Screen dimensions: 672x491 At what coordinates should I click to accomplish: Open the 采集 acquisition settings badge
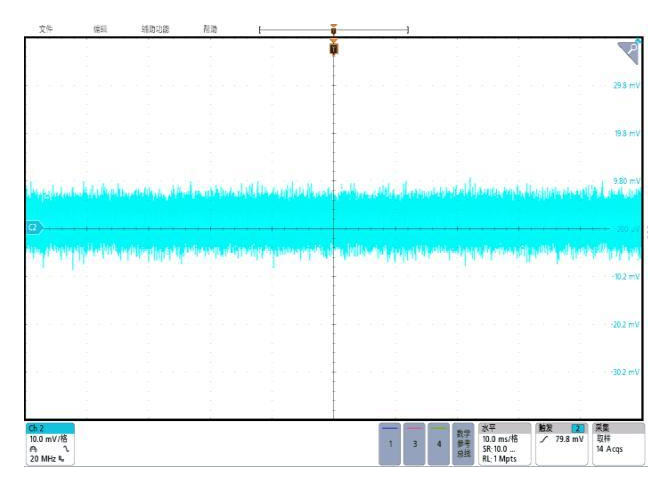pyautogui.click(x=618, y=444)
